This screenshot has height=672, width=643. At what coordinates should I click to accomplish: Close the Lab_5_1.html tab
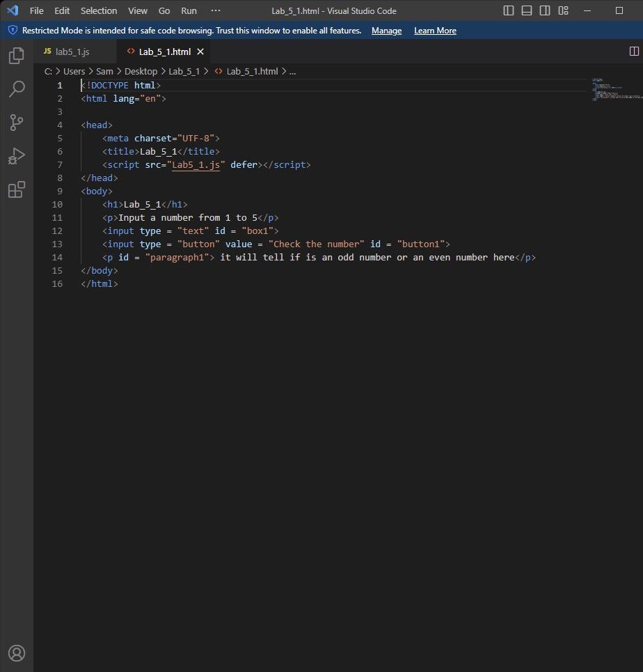200,51
